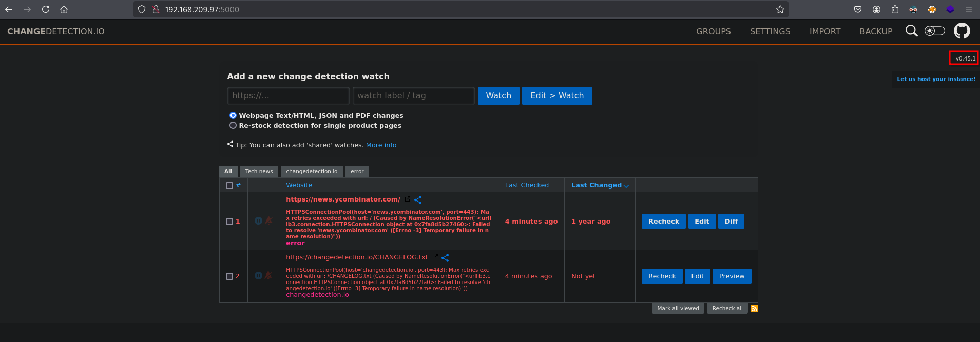Screen dimensions: 980x342
Task: Select the Re-stock detection radio option
Action: [233, 126]
